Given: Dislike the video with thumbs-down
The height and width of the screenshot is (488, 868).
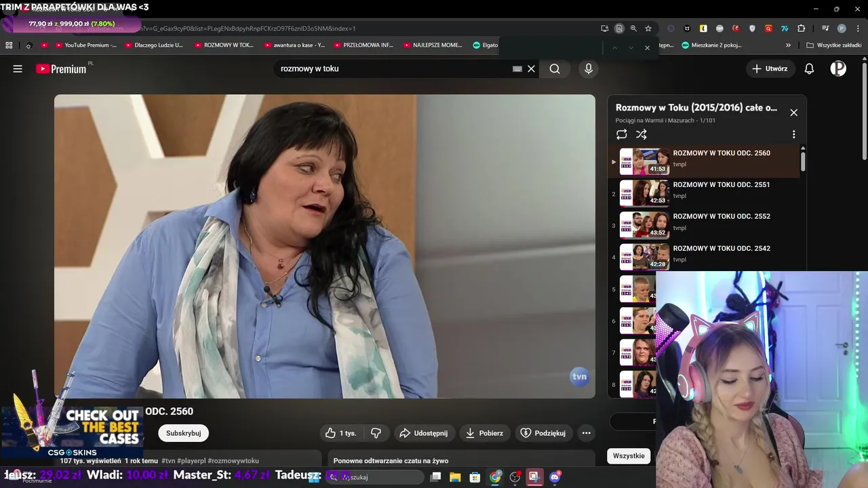Looking at the screenshot, I should click(376, 433).
